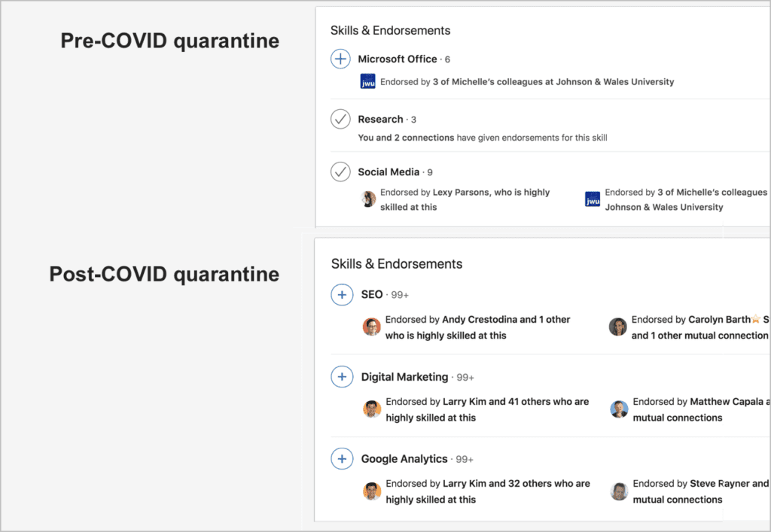Image resolution: width=771 pixels, height=532 pixels.
Task: Open Lexy Parsons' profile photo
Action: point(368,199)
